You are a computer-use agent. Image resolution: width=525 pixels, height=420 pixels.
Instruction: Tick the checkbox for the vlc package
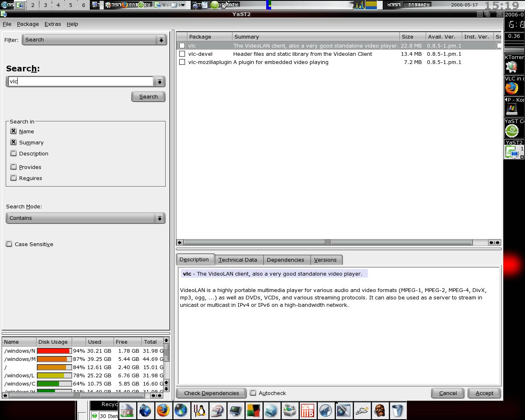(x=182, y=46)
